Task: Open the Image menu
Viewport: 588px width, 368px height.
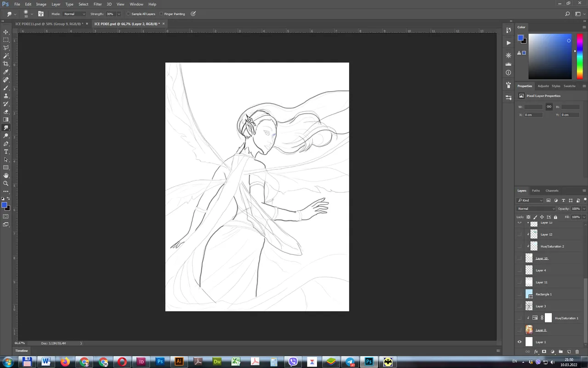Action: point(41,4)
